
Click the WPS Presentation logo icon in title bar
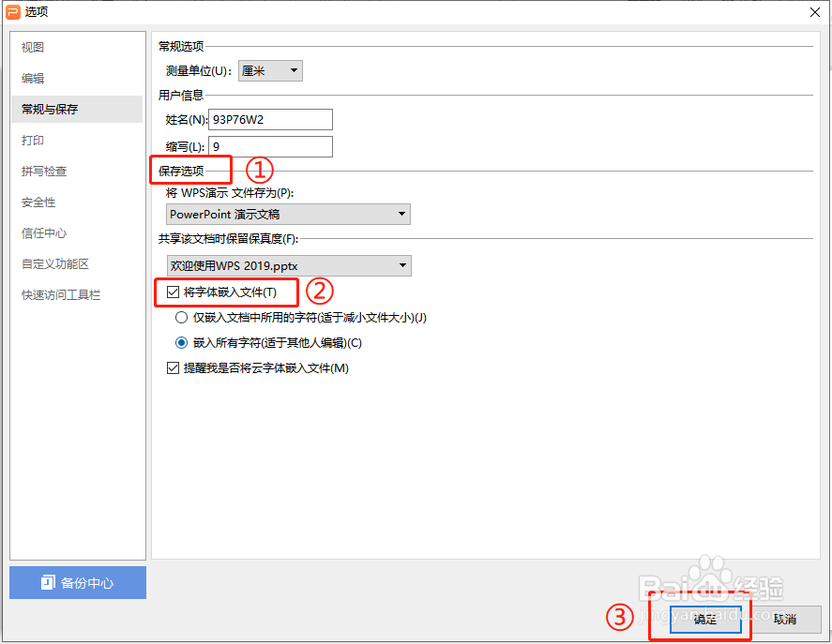13,11
